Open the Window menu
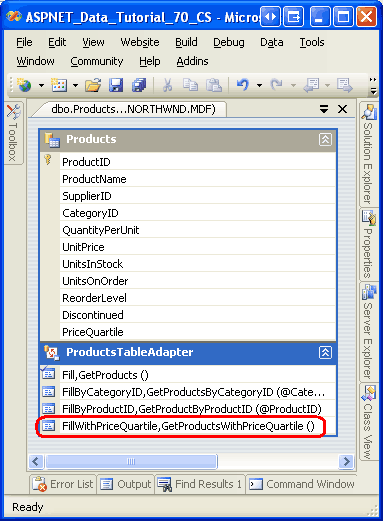Screen dimensions: 383x521 point(35,61)
